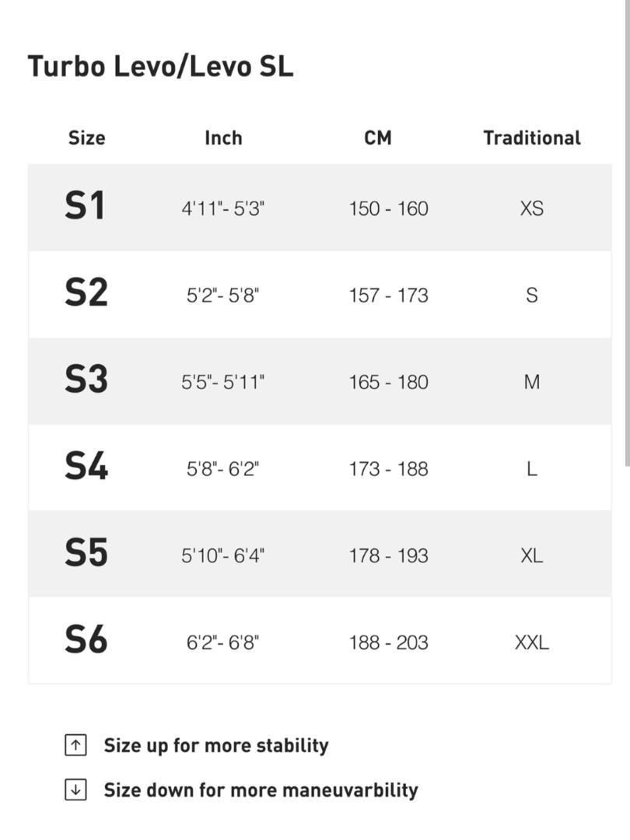
Task: Click the Inch column header
Action: click(x=223, y=138)
